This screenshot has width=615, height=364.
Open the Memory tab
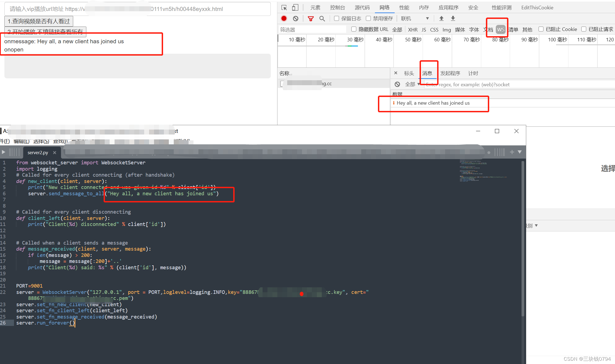(x=424, y=8)
